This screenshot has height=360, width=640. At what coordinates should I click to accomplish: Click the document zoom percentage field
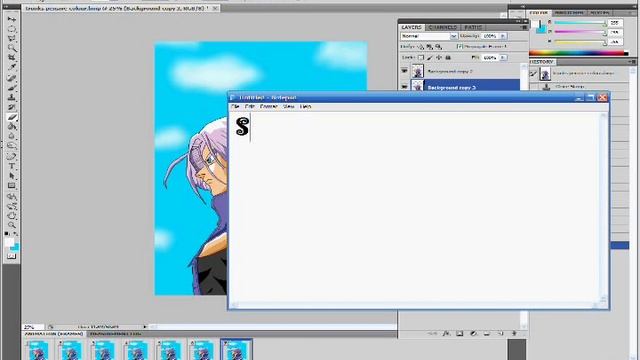click(33, 327)
